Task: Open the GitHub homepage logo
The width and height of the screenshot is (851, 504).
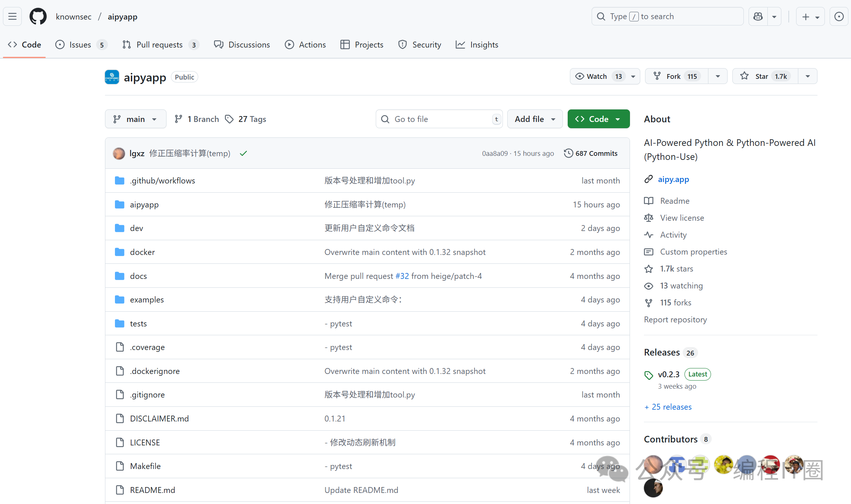Action: pos(38,17)
